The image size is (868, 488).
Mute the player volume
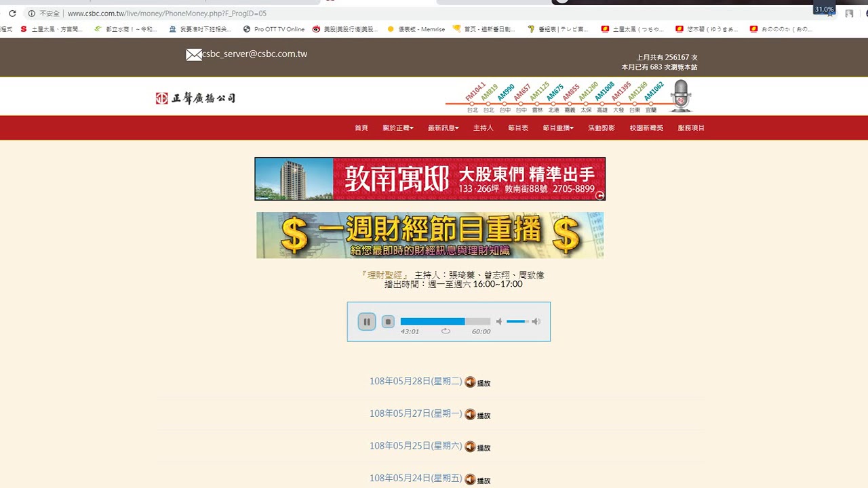pos(499,321)
